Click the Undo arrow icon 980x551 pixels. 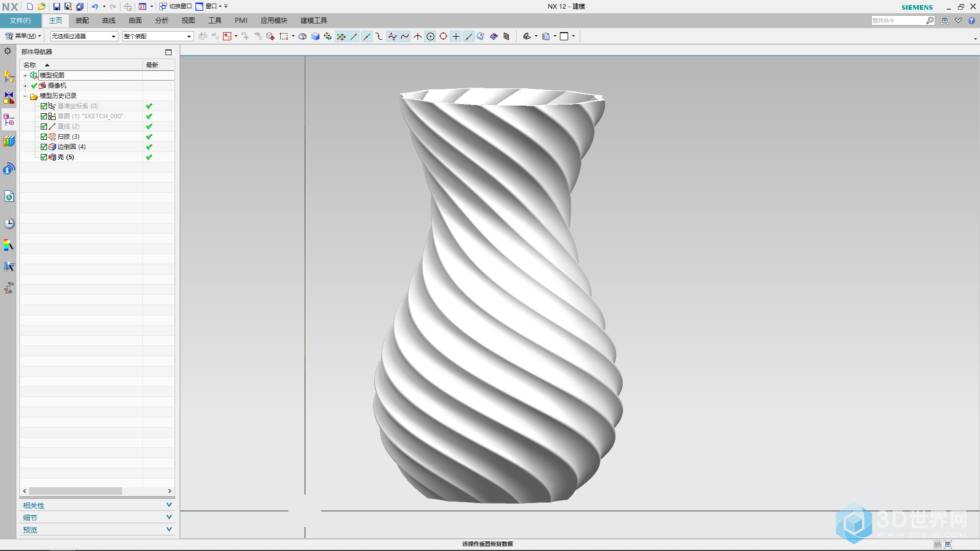pos(95,7)
